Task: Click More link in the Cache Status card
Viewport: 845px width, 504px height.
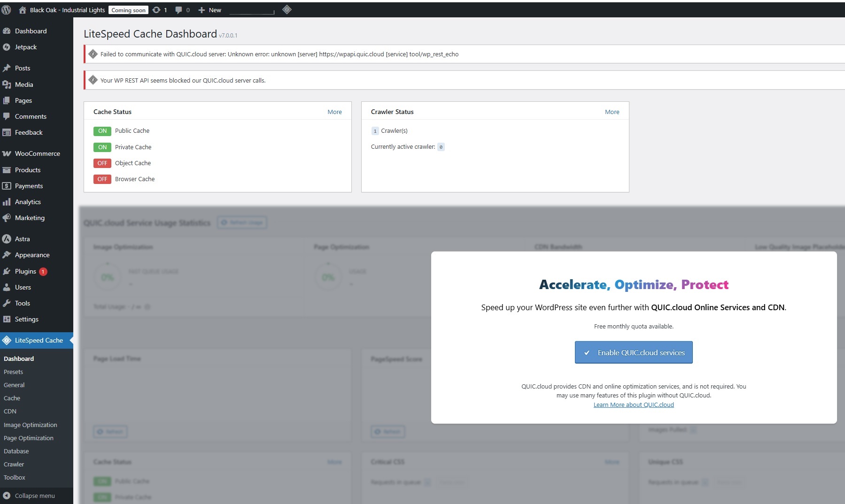Action: [335, 112]
